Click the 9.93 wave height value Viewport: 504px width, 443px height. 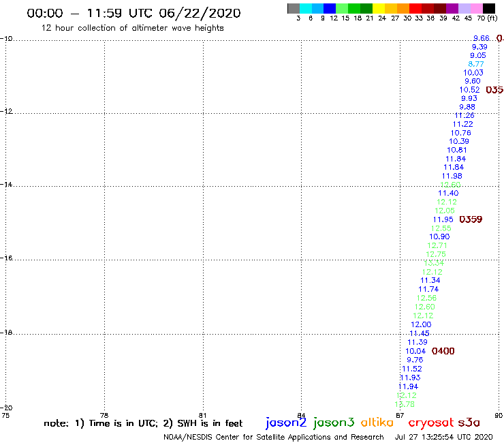click(x=469, y=98)
